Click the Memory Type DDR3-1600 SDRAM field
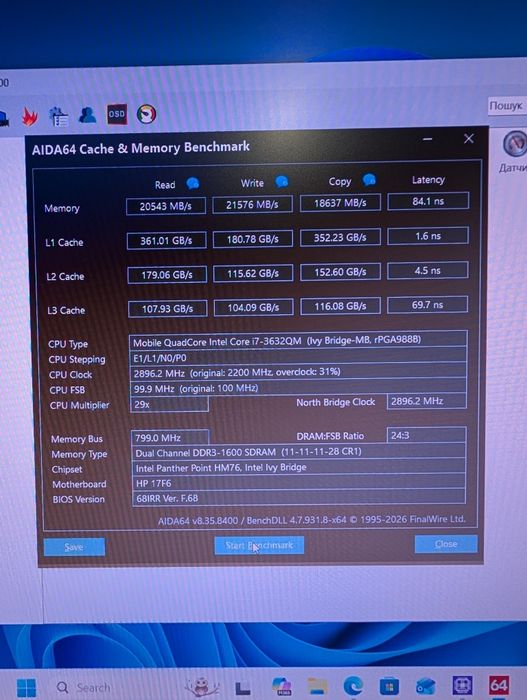The width and height of the screenshot is (527, 700). (299, 452)
